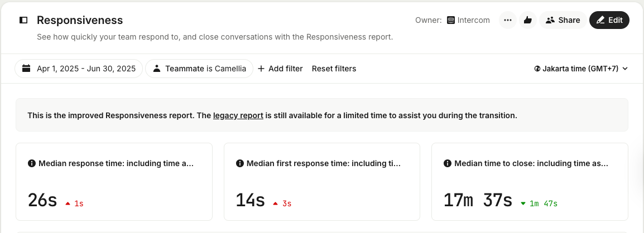The image size is (644, 233).
Task: Open the date range Apr 1 - Jun 30 filter
Action: (x=79, y=69)
